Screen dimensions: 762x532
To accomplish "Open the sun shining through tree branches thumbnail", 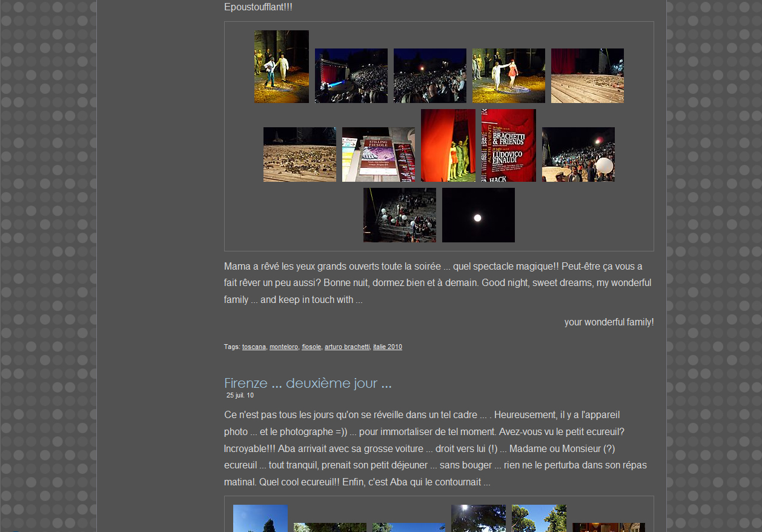I will pyautogui.click(x=478, y=519).
